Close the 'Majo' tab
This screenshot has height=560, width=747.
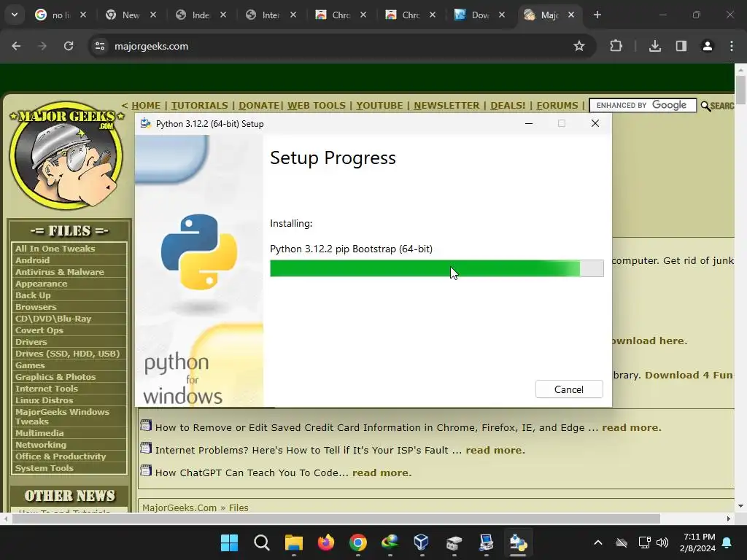coord(571,15)
